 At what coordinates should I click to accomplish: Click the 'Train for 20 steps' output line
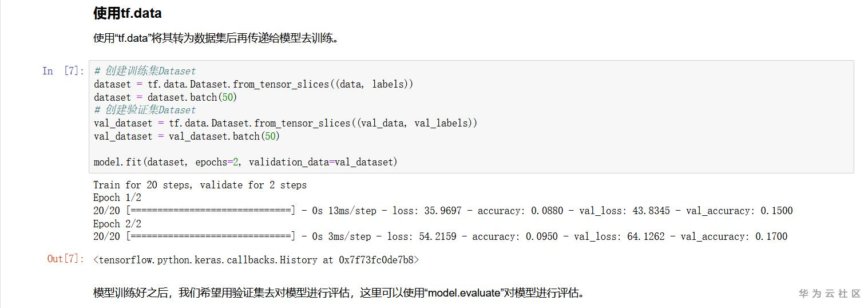pos(200,185)
